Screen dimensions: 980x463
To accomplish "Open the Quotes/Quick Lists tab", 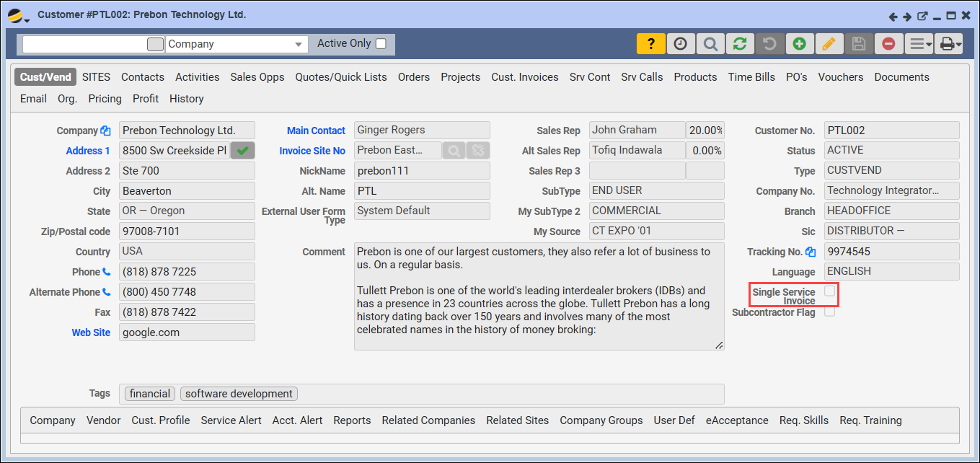I will coord(341,77).
